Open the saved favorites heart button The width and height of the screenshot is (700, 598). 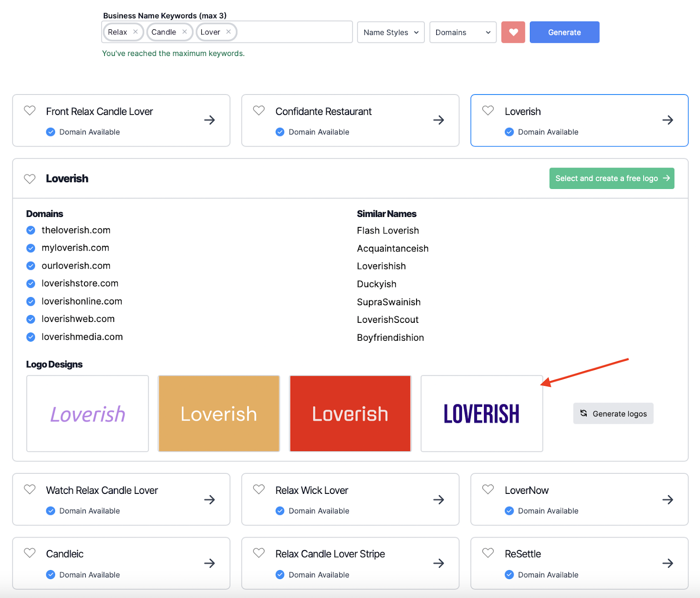(x=513, y=32)
